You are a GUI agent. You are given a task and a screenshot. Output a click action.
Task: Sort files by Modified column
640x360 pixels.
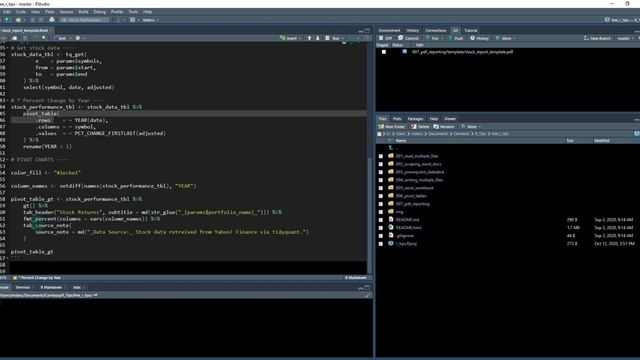tap(602, 140)
